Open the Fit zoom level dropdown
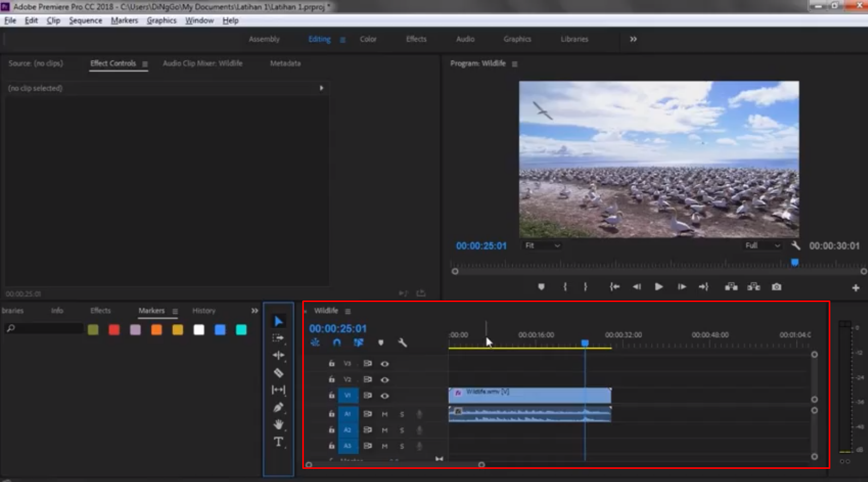Image resolution: width=868 pixels, height=482 pixels. (x=542, y=246)
